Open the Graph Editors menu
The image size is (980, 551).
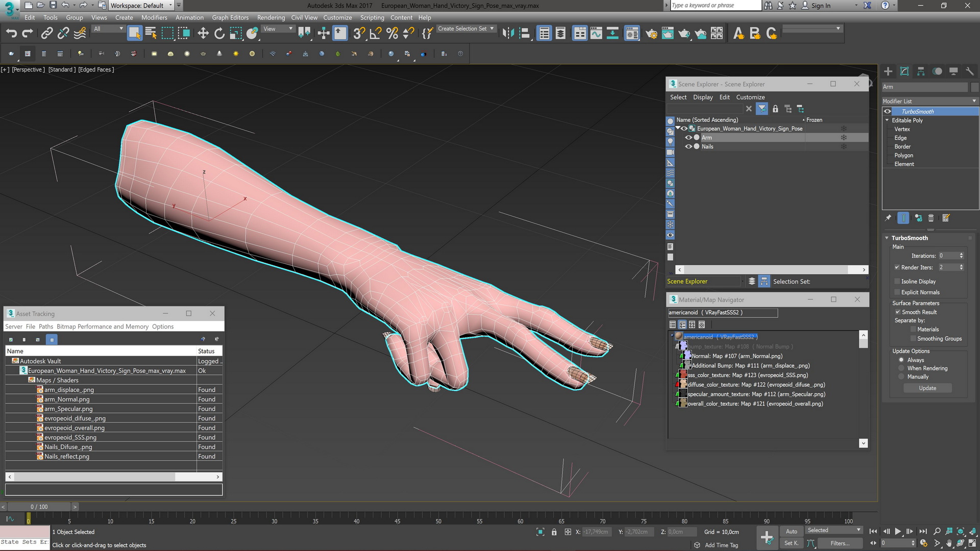[230, 17]
